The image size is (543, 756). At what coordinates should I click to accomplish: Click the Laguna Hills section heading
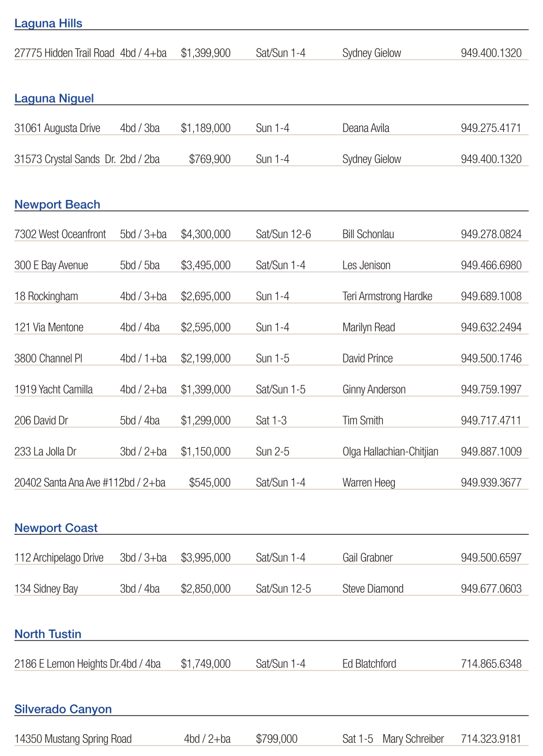point(48,24)
